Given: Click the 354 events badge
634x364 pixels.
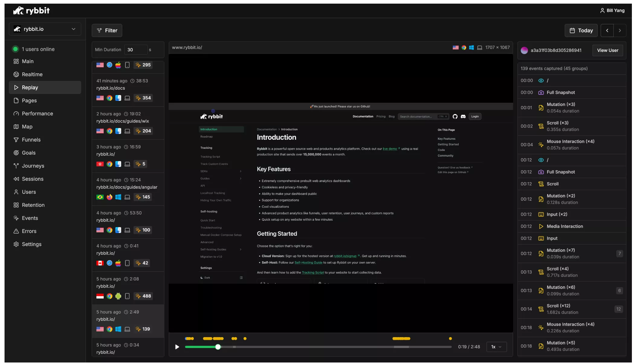Looking at the screenshot, I should point(143,98).
